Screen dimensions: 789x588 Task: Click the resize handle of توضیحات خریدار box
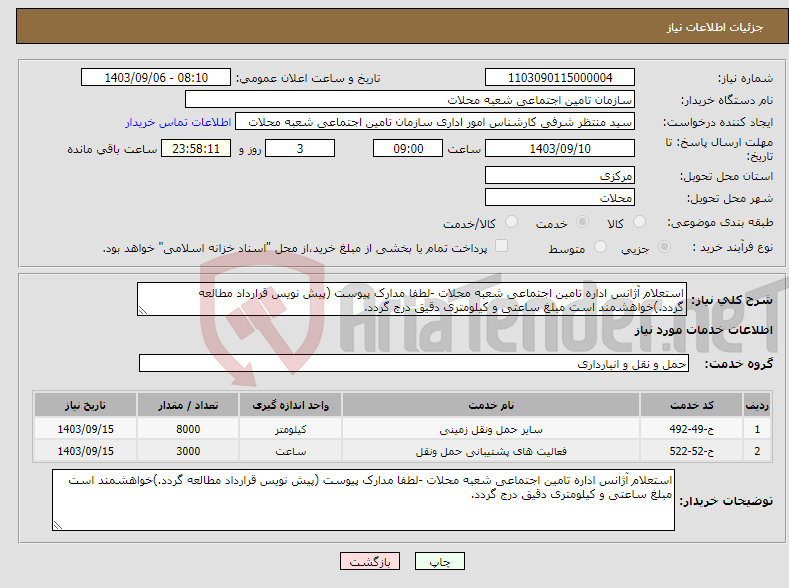(58, 525)
